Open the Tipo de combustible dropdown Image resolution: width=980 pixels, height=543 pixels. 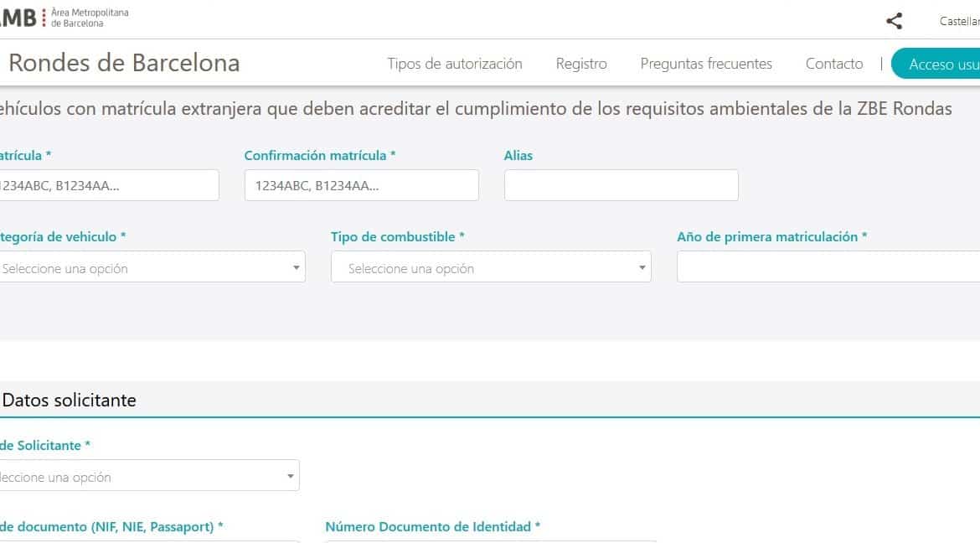(x=491, y=267)
